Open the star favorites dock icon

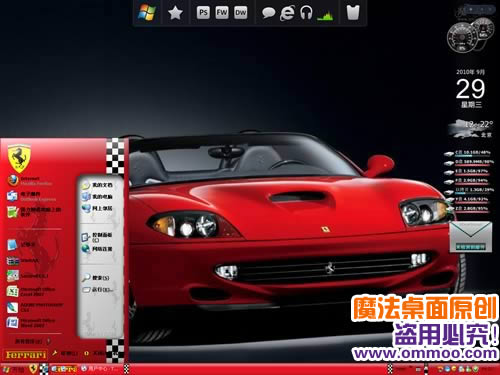coord(175,13)
